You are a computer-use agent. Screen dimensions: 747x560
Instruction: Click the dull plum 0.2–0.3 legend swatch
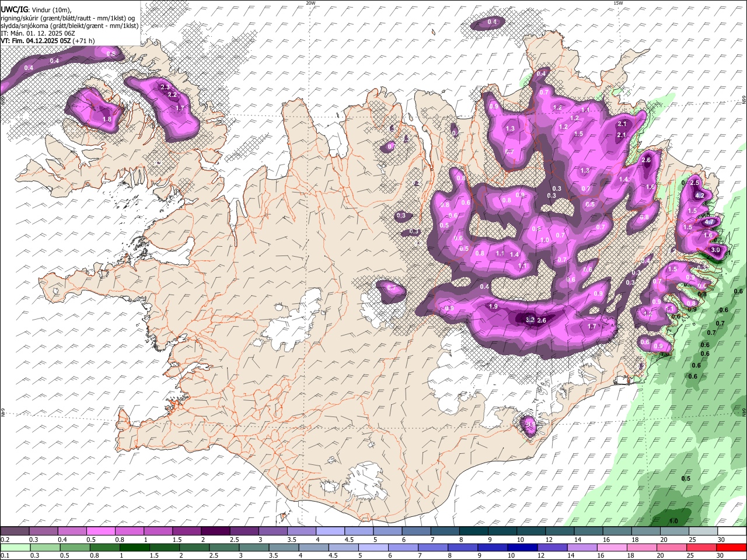[x=15, y=531]
